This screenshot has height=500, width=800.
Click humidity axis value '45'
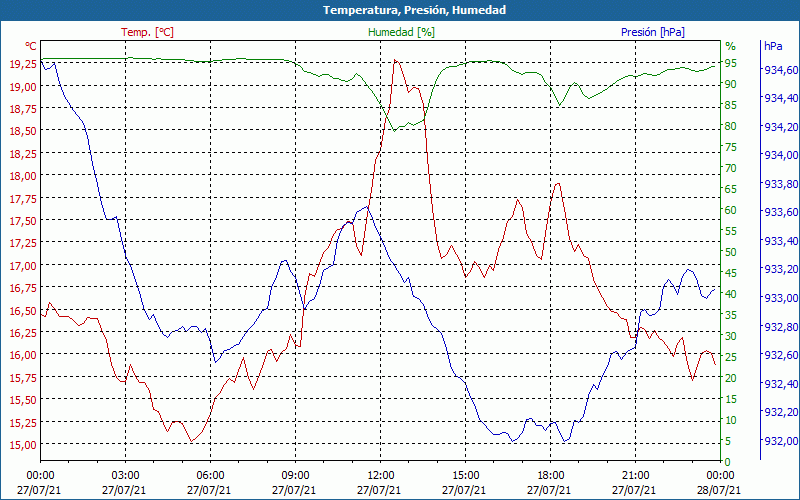[x=731, y=273]
